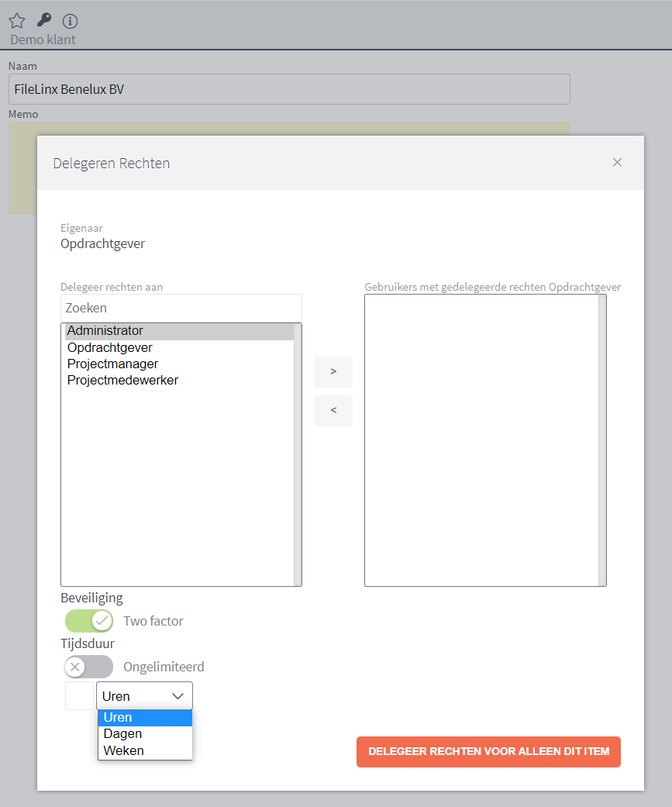Image resolution: width=672 pixels, height=807 pixels.
Task: Close the Delegeren Rechten dialog
Action: click(617, 162)
